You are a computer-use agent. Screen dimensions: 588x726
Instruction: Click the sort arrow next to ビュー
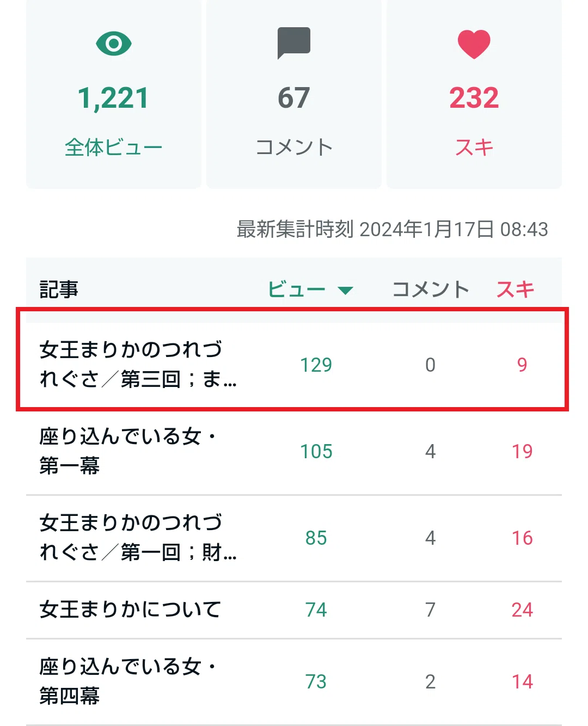pos(345,290)
